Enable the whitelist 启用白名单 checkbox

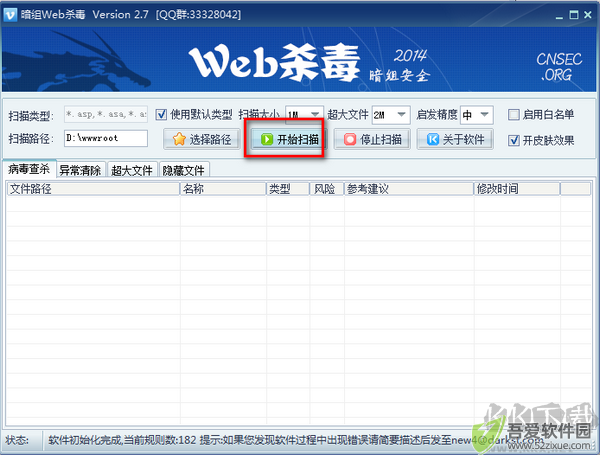(x=514, y=114)
